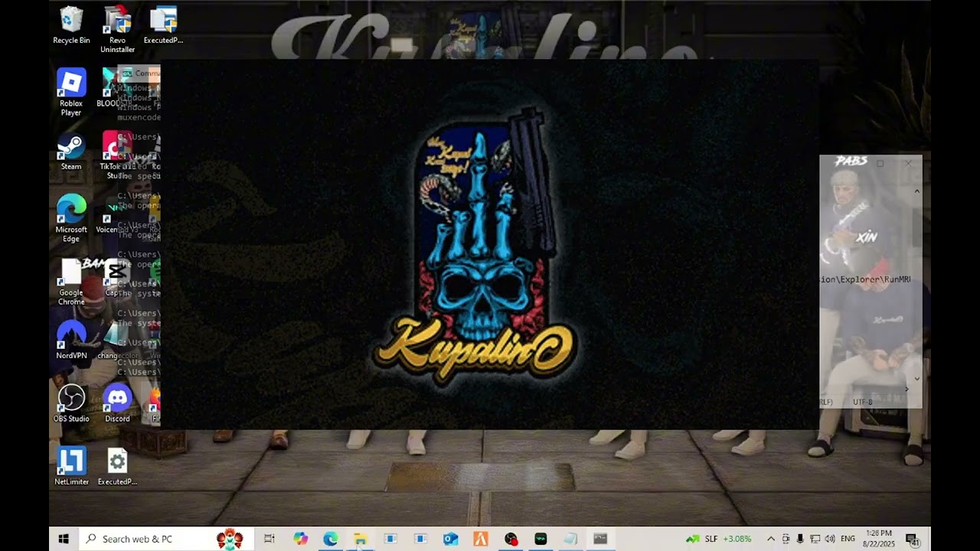Open the orange A app on taskbar

(x=480, y=539)
